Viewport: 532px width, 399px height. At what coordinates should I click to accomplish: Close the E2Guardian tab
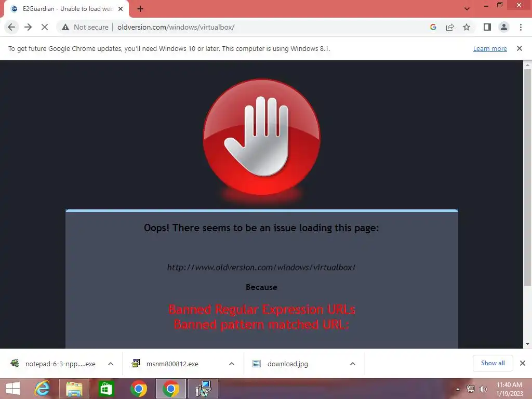[x=121, y=9]
